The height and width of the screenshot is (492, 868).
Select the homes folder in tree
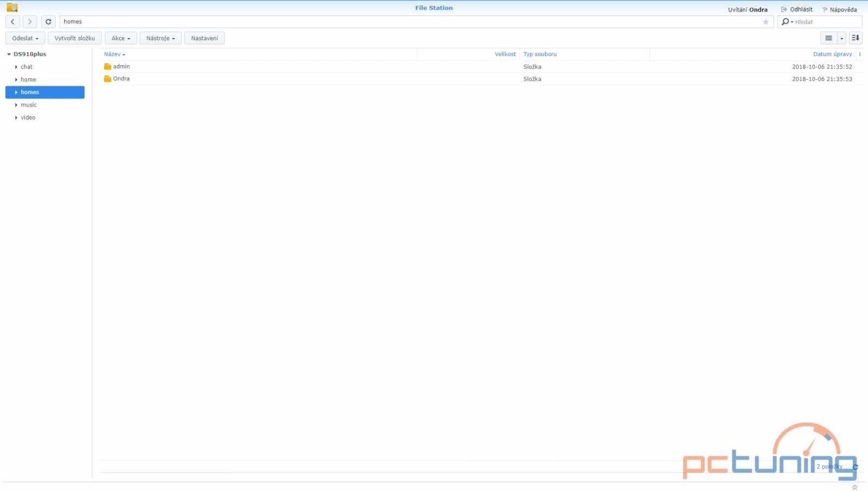point(45,92)
